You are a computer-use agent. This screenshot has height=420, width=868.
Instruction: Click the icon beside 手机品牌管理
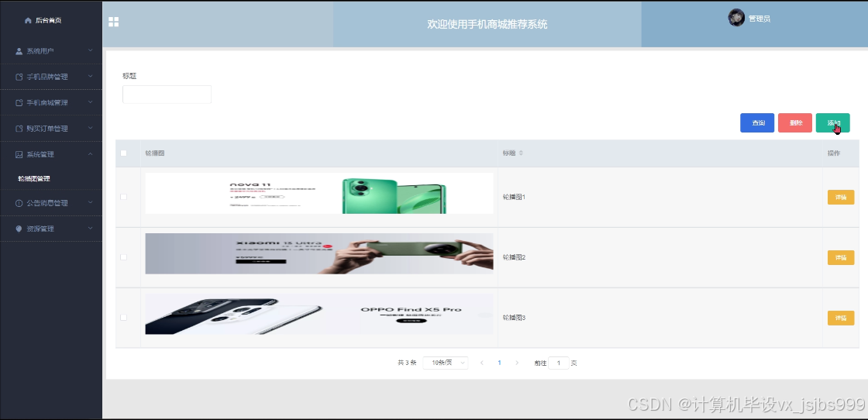[x=19, y=77]
